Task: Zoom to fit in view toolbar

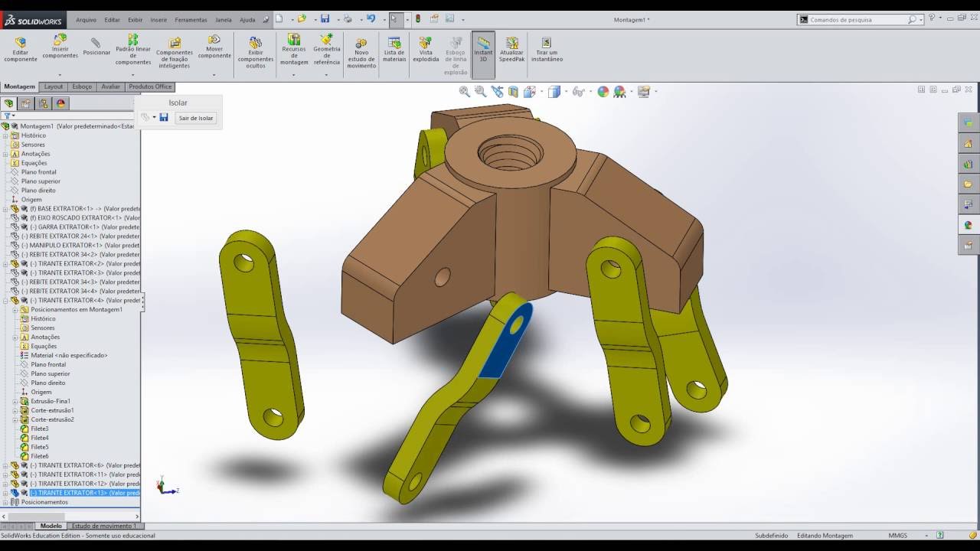Action: (465, 92)
